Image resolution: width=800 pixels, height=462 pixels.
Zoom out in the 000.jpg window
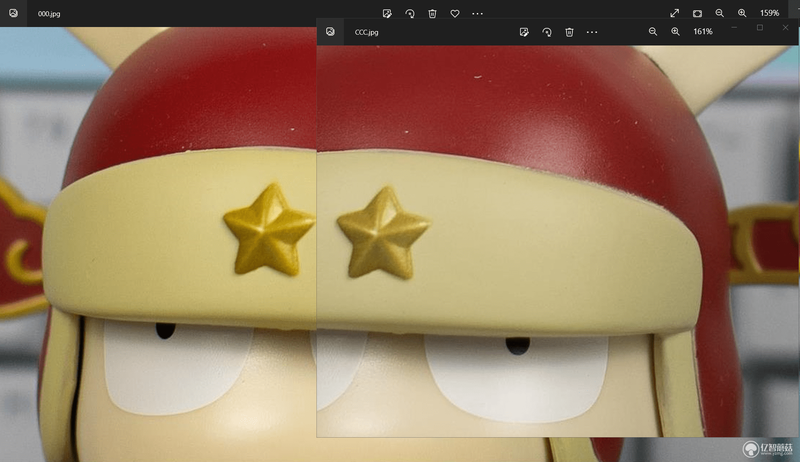[x=719, y=13]
